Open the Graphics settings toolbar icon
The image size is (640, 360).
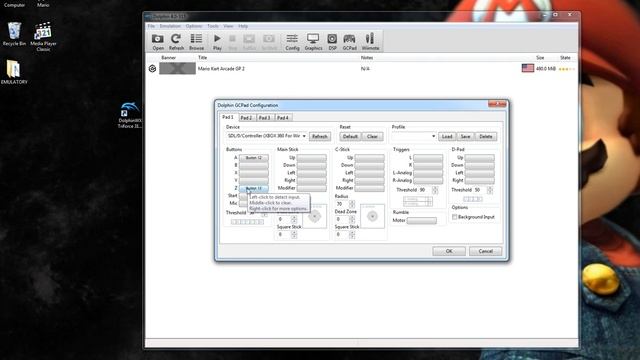(313, 42)
